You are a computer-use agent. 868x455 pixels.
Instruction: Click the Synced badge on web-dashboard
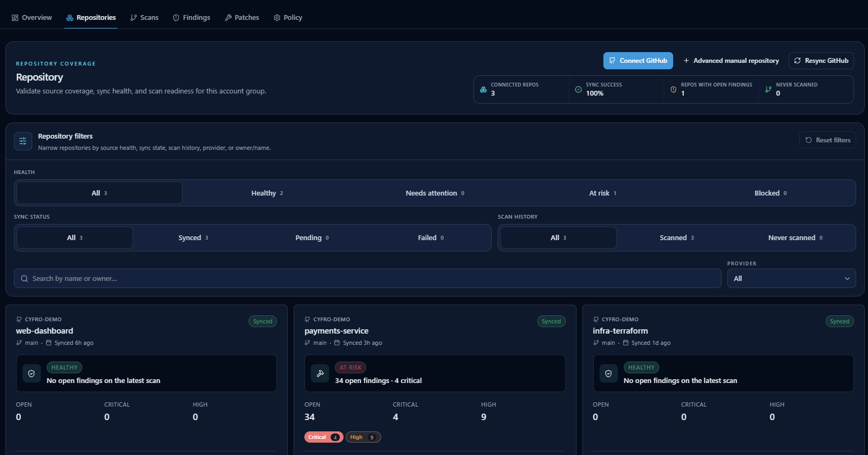point(262,321)
